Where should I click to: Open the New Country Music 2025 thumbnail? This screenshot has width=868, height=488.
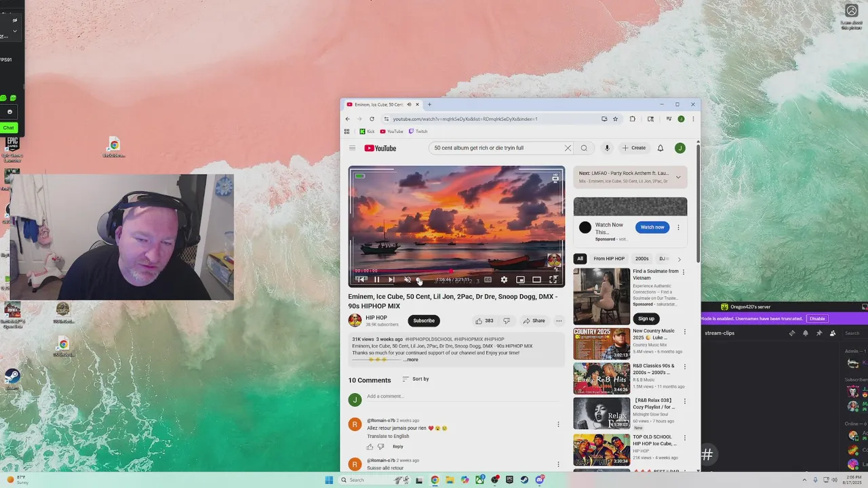(601, 344)
